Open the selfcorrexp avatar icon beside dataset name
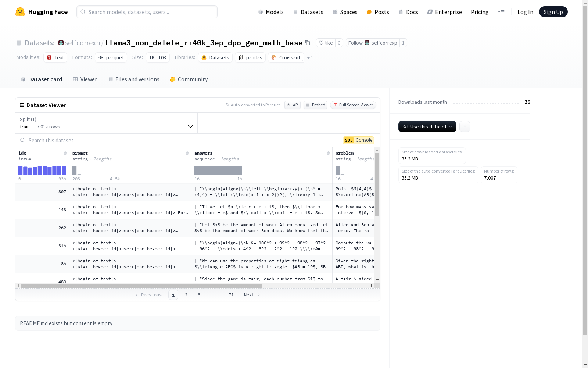 point(61,43)
